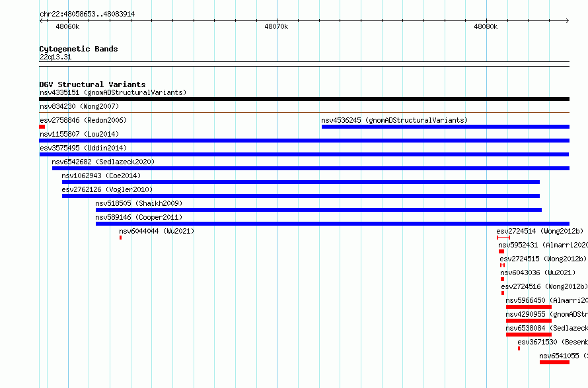Open the nsv6044044 (Wu2021) label
The height and width of the screenshot is (388, 588).
pyautogui.click(x=157, y=231)
